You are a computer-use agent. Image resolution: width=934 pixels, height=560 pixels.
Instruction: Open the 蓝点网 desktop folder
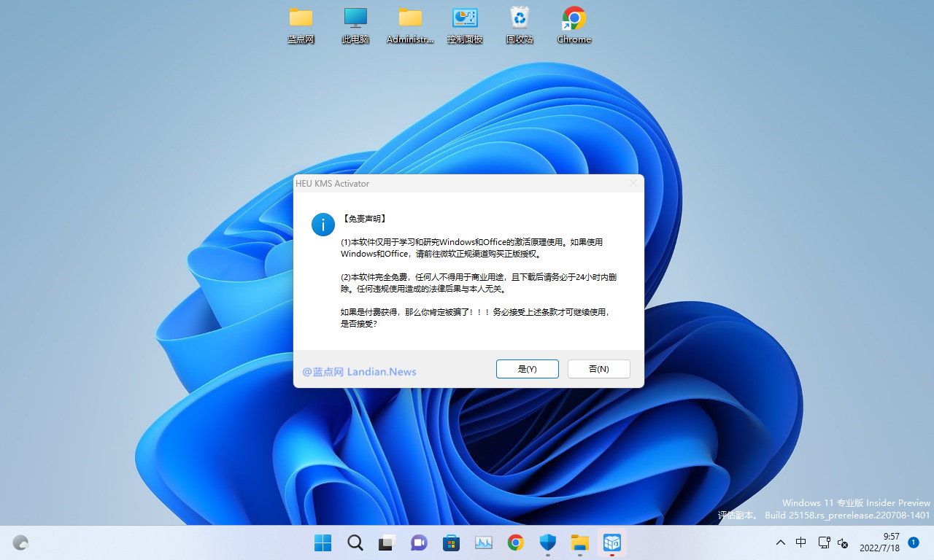click(301, 26)
